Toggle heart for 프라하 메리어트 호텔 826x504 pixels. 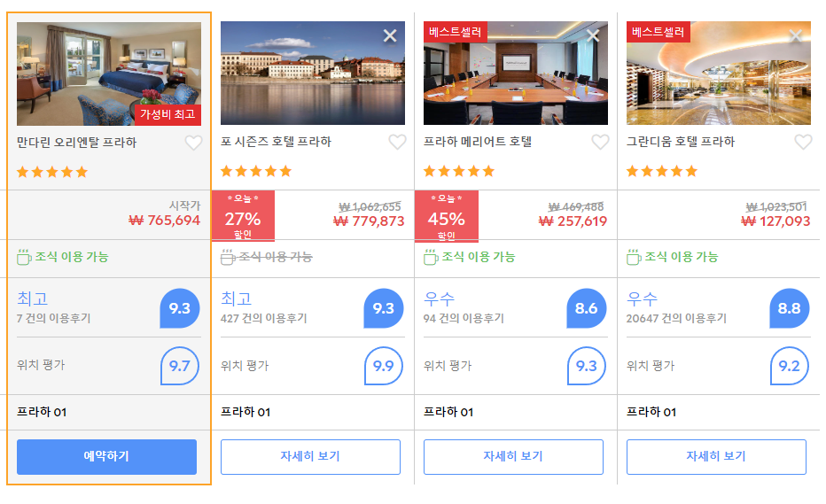tap(600, 143)
